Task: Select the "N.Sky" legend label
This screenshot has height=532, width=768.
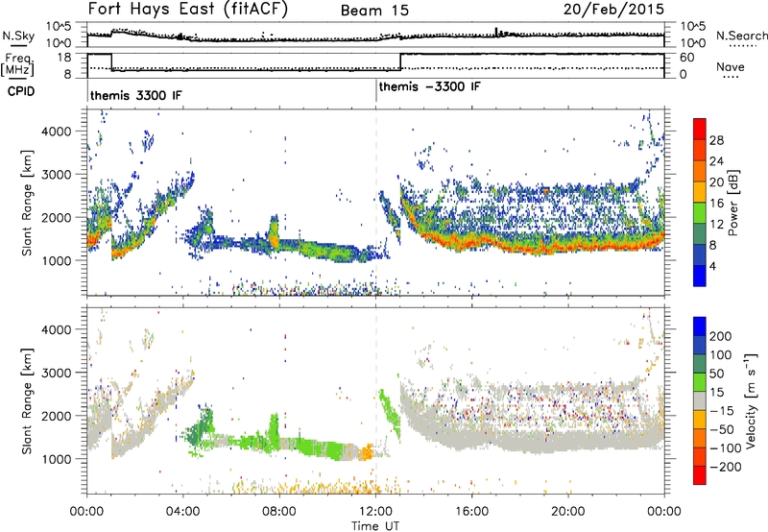Action: [18, 36]
